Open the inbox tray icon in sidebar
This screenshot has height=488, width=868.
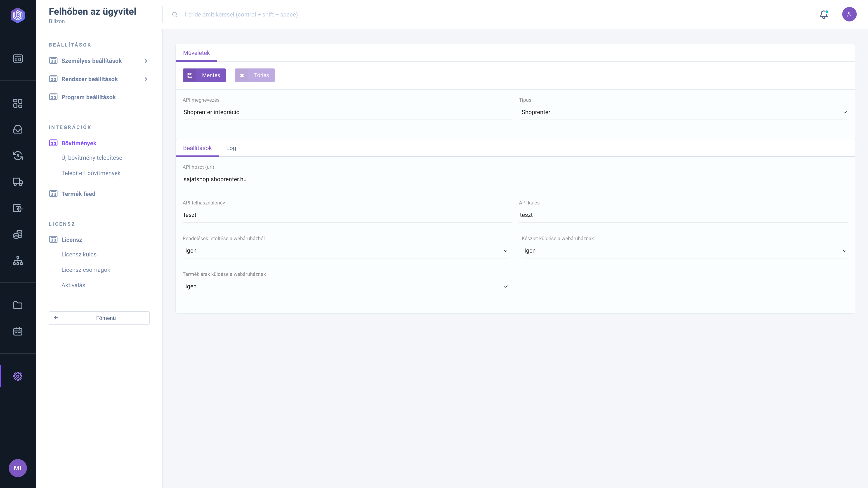(x=18, y=129)
